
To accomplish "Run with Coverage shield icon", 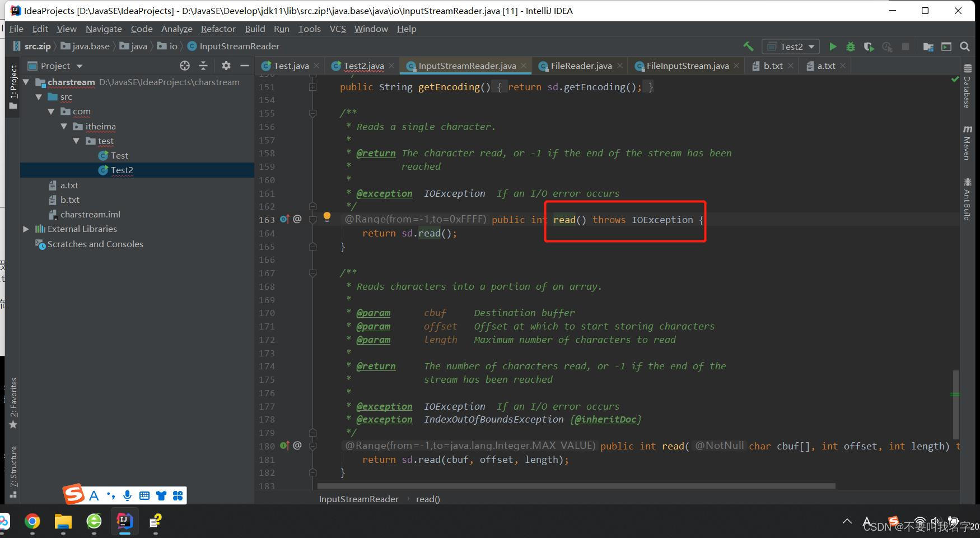I will [x=869, y=47].
